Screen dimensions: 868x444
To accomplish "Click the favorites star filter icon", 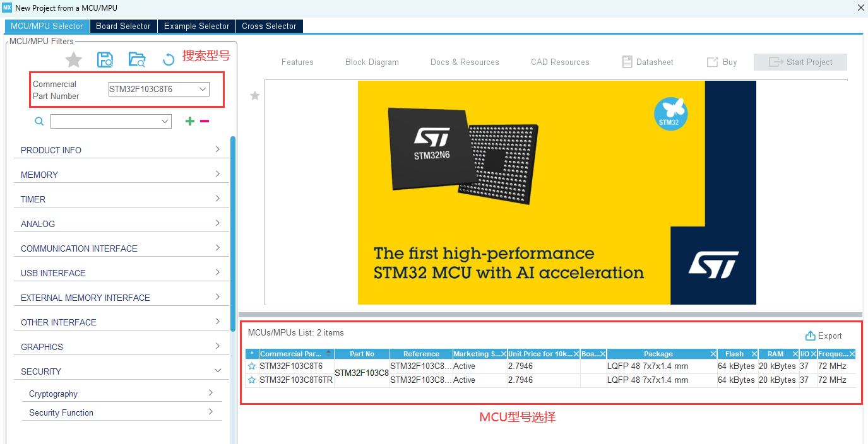I will point(74,60).
